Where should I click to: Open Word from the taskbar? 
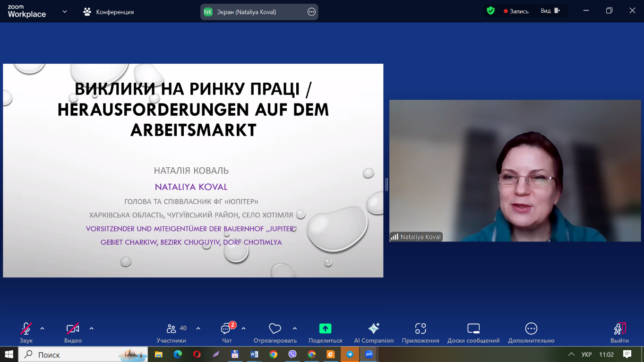click(x=254, y=354)
